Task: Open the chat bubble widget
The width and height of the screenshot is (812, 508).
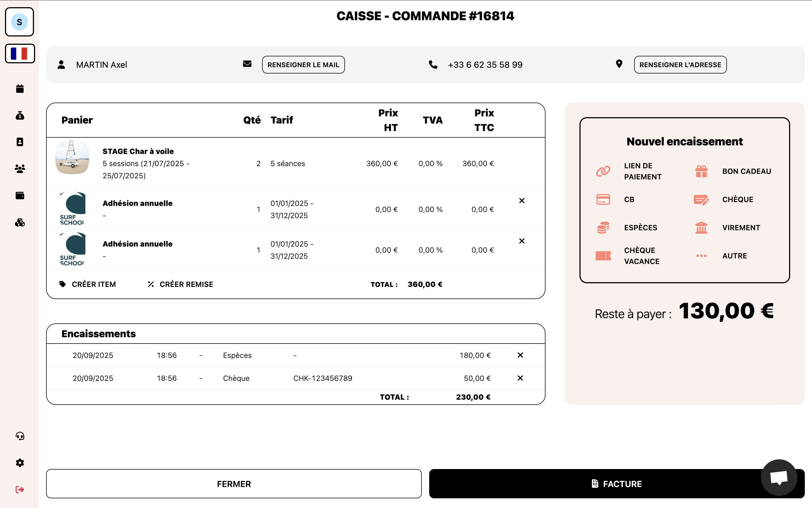Action: 779,477
